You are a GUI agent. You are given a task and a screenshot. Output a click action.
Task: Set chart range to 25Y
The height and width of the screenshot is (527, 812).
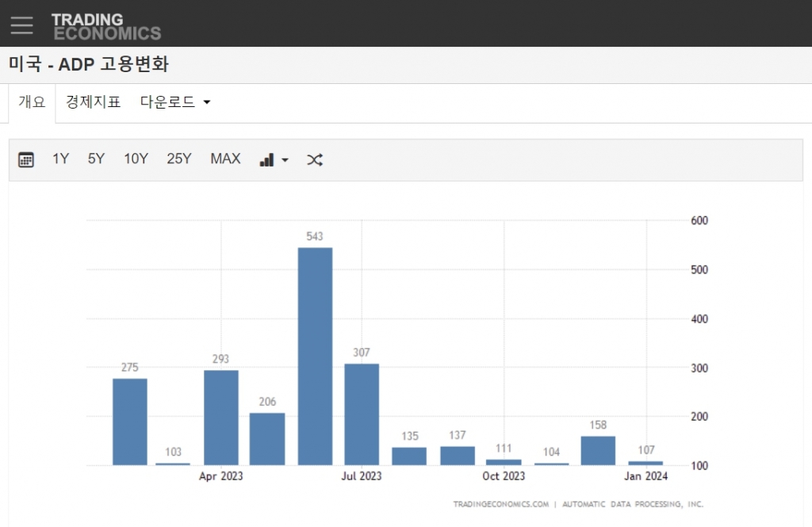click(x=178, y=159)
